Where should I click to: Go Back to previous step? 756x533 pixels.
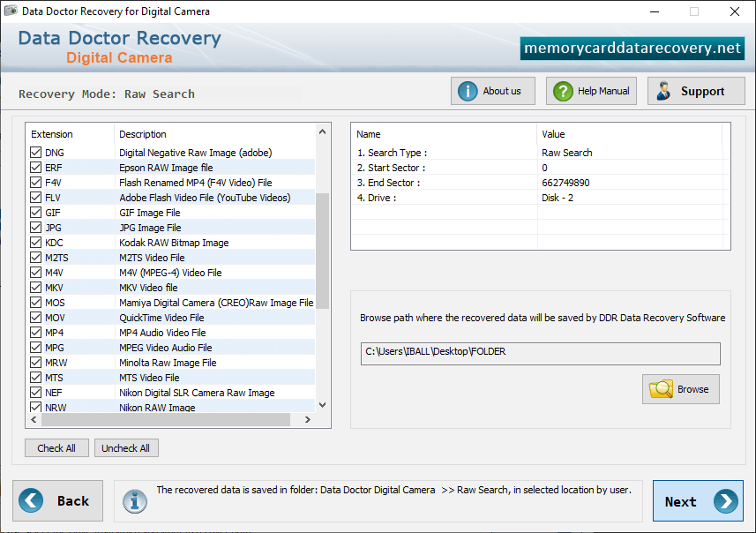[x=58, y=500]
